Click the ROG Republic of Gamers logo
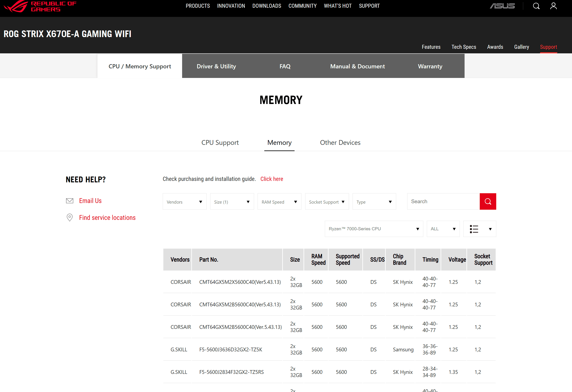 40,6
